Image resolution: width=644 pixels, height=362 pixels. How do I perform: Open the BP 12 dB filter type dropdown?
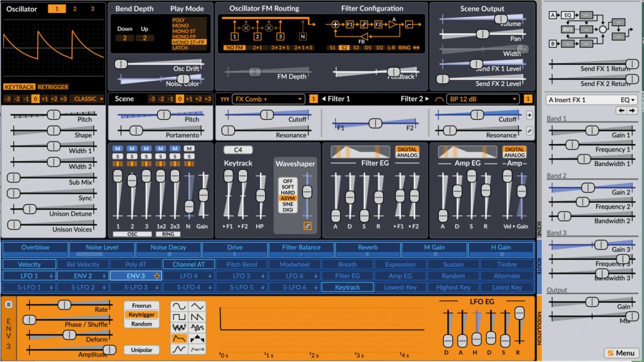point(483,99)
